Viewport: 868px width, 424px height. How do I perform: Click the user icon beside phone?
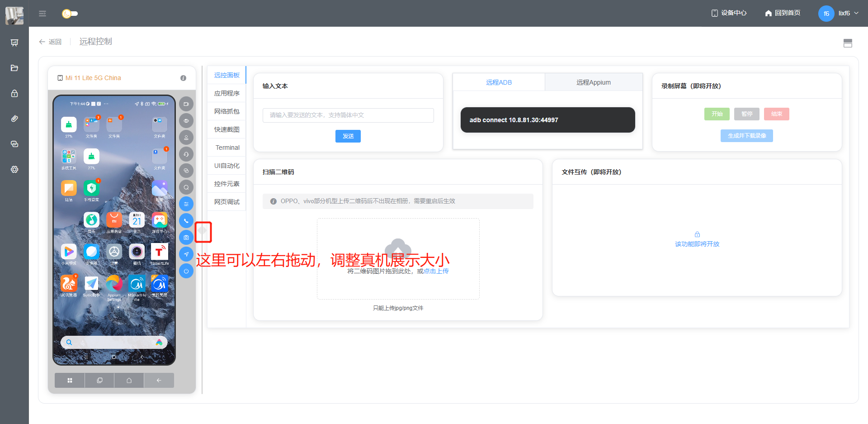186,138
